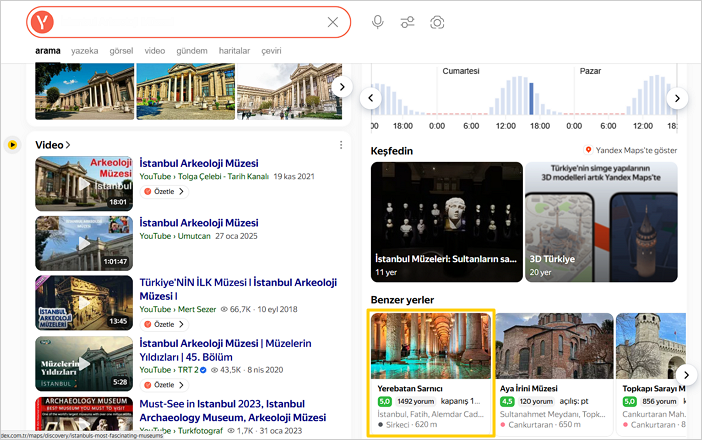Open Tolga Çelebi İstanbul Arkeoloji Müzesi link

[199, 163]
